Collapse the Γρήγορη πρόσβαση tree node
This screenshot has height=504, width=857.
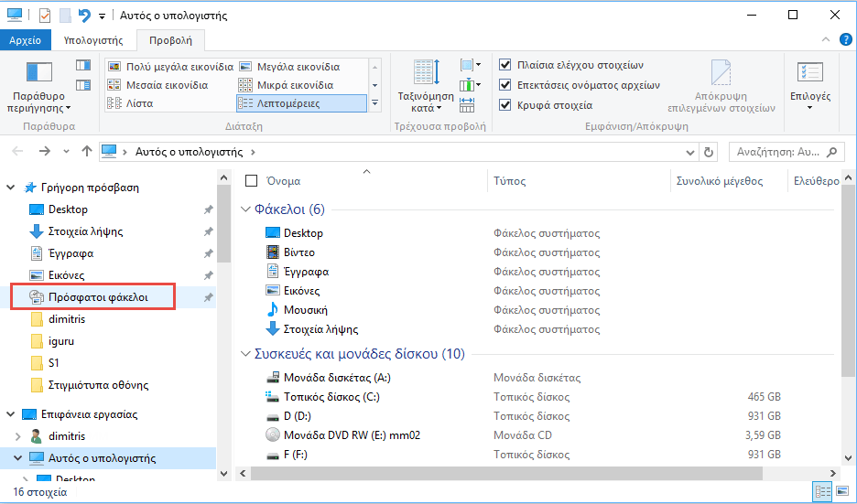point(10,188)
